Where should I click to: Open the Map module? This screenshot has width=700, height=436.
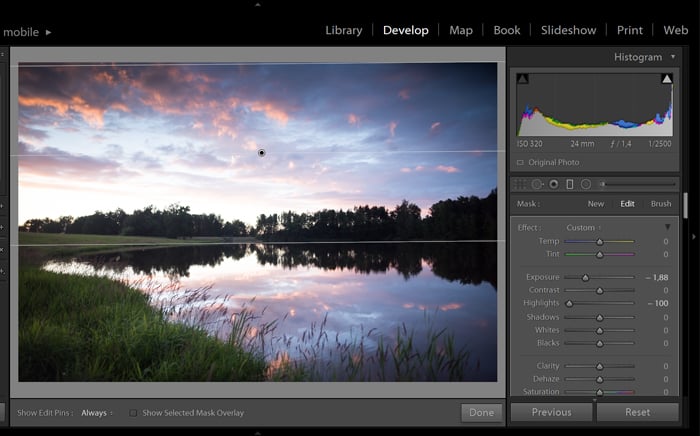coord(461,30)
